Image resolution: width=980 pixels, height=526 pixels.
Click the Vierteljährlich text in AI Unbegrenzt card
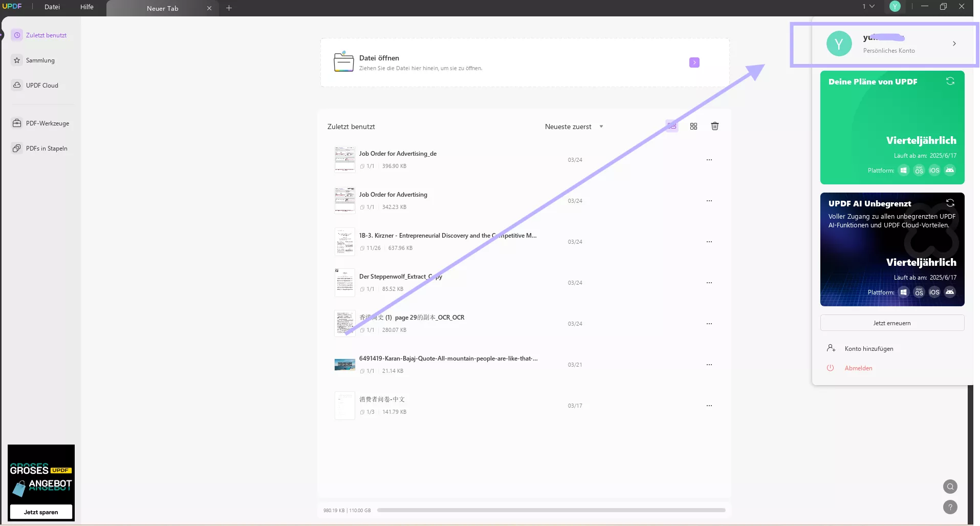pos(921,262)
